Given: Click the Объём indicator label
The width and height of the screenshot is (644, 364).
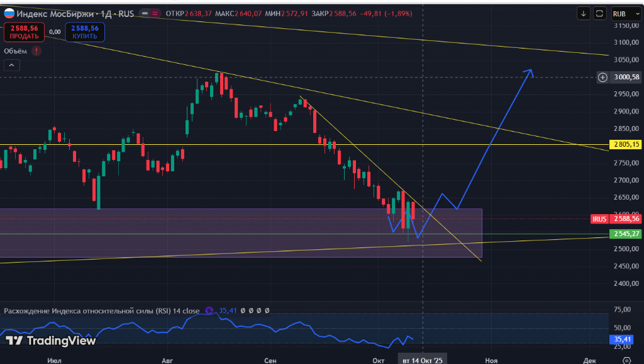Looking at the screenshot, I should pyautogui.click(x=16, y=51).
